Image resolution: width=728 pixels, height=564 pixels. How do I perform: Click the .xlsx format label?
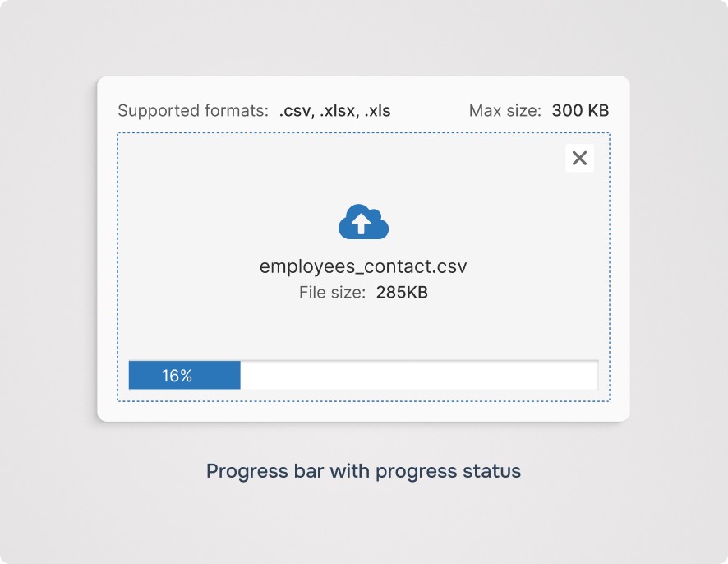(335, 110)
